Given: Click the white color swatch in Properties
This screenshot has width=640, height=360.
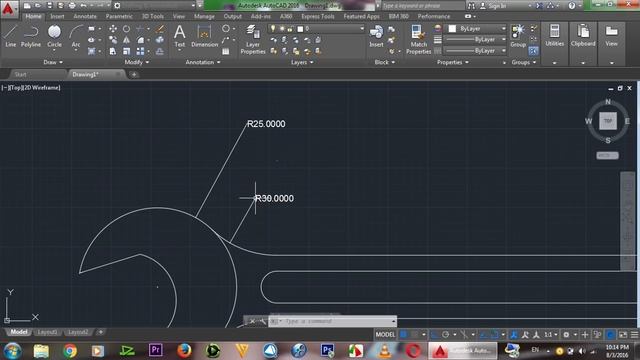Looking at the screenshot, I should coord(452,29).
